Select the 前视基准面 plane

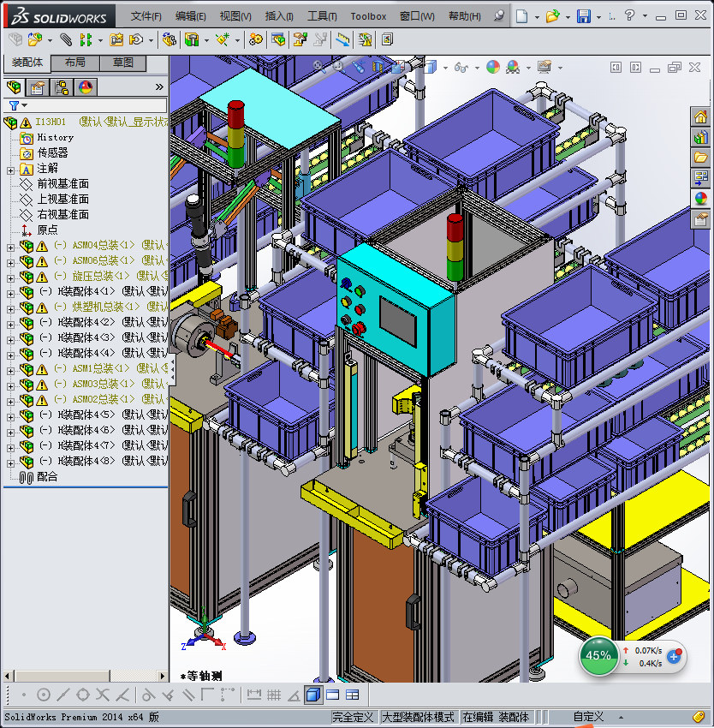(x=62, y=184)
